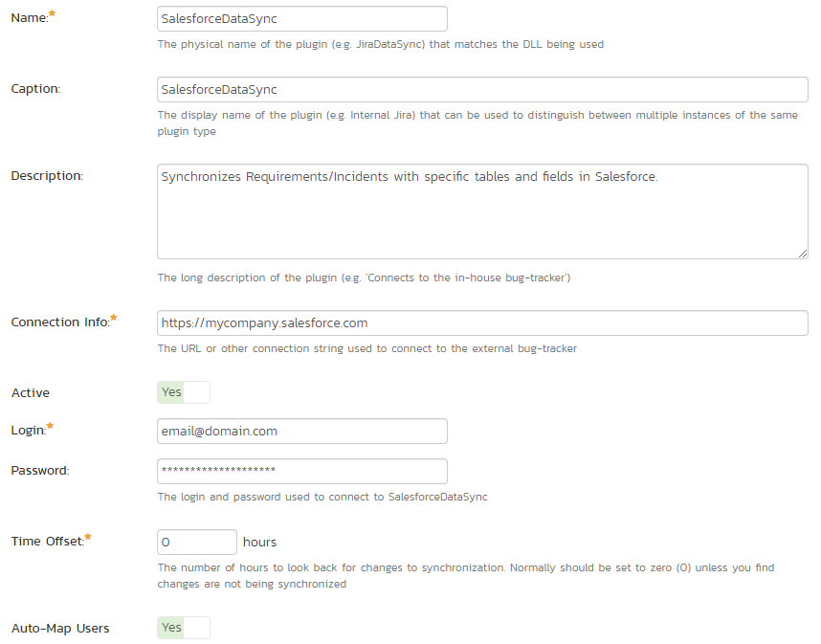Click the Auto-Map Users label
Viewport: 821px width, 644px height.
(x=60, y=629)
